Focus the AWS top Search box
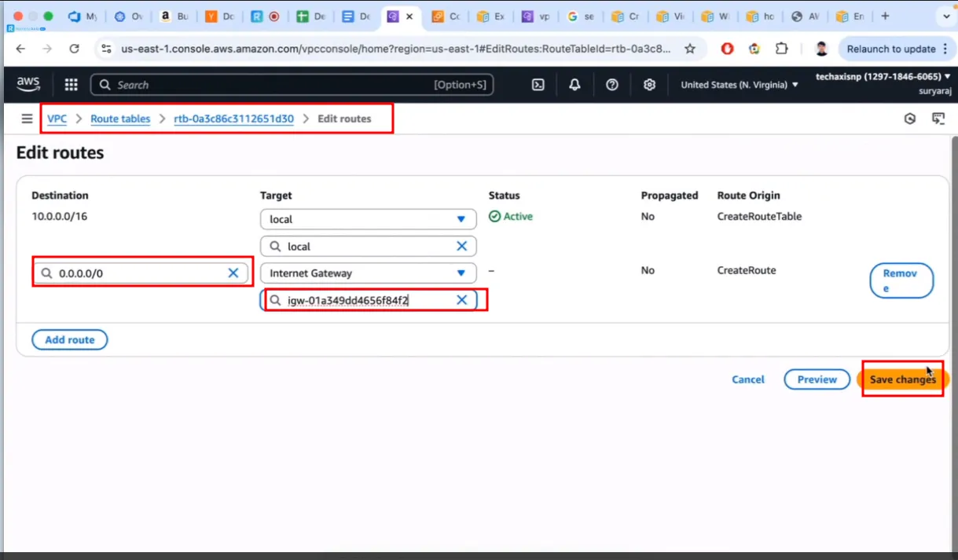The image size is (958, 560). (x=292, y=85)
